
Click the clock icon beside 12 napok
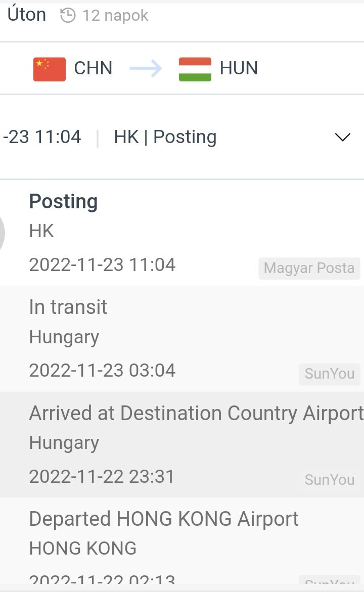click(68, 16)
